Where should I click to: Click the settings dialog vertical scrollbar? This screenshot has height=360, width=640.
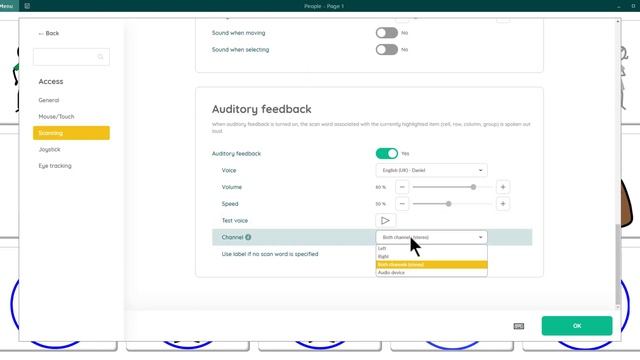click(x=618, y=264)
